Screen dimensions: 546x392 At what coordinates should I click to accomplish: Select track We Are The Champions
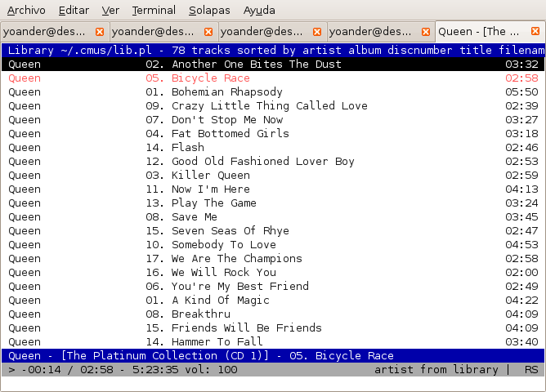tap(273, 259)
